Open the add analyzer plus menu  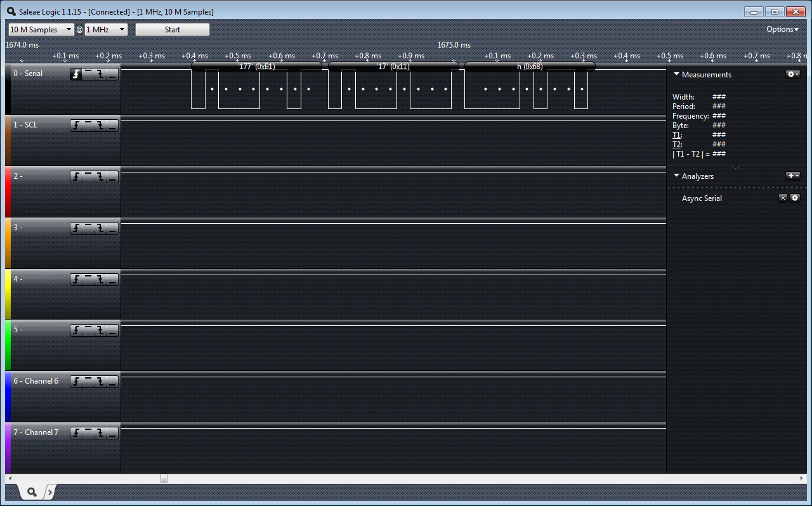792,176
